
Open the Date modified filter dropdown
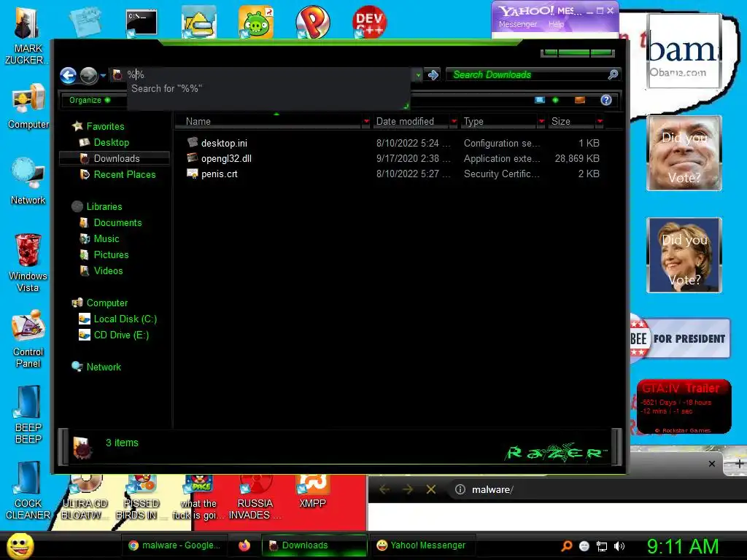pyautogui.click(x=454, y=122)
